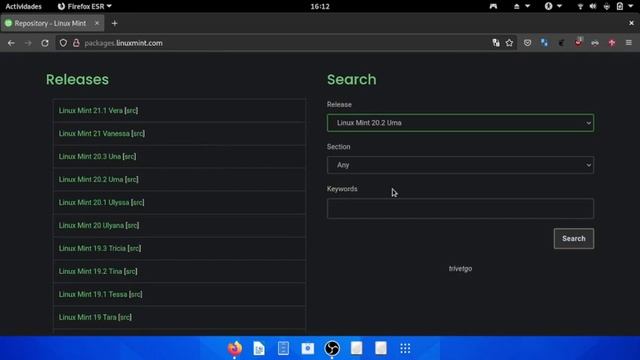Viewport: 640px width, 360px height.
Task: Open the tracking protection shield icon
Action: pyautogui.click(x=63, y=43)
